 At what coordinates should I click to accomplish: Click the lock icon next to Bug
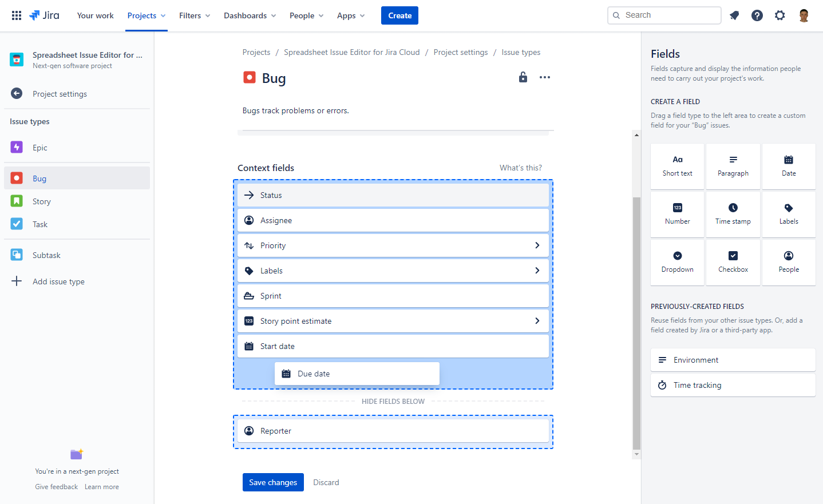(x=523, y=77)
